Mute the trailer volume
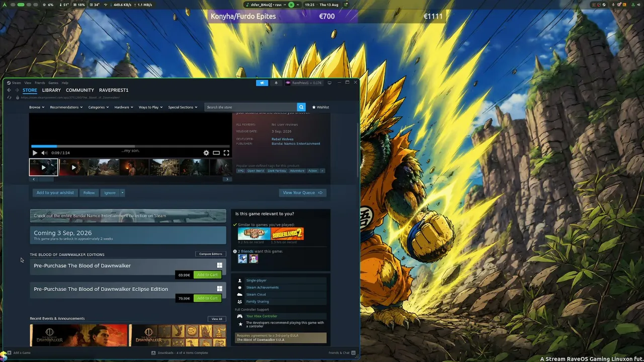644x362 pixels. click(44, 153)
